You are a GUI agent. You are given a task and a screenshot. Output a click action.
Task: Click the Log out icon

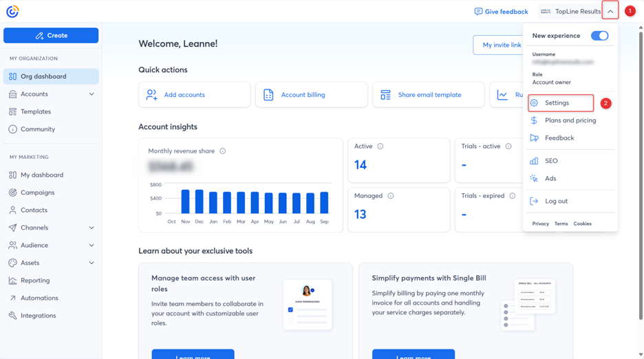pyautogui.click(x=534, y=202)
